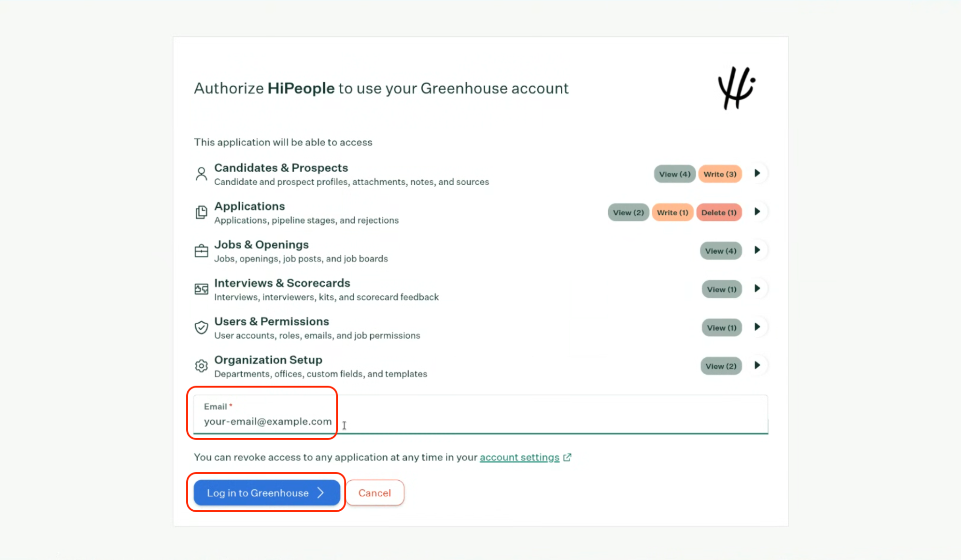Click the Interviews & Scorecards heading

[282, 283]
